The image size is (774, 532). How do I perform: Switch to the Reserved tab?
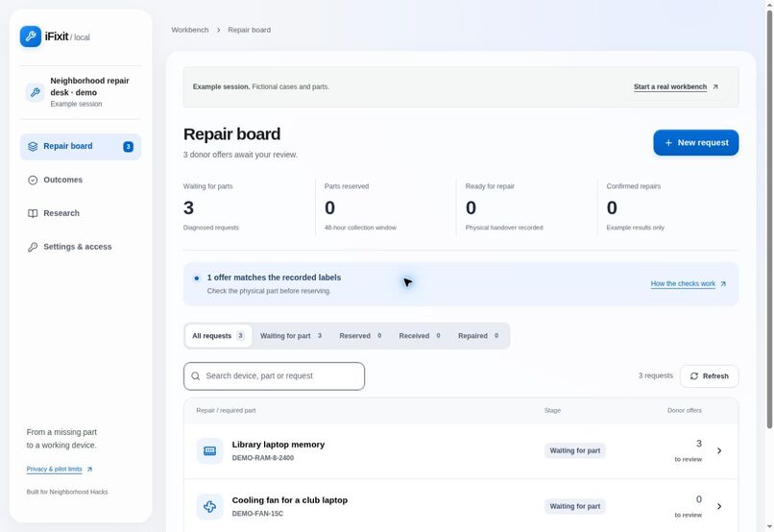point(360,336)
